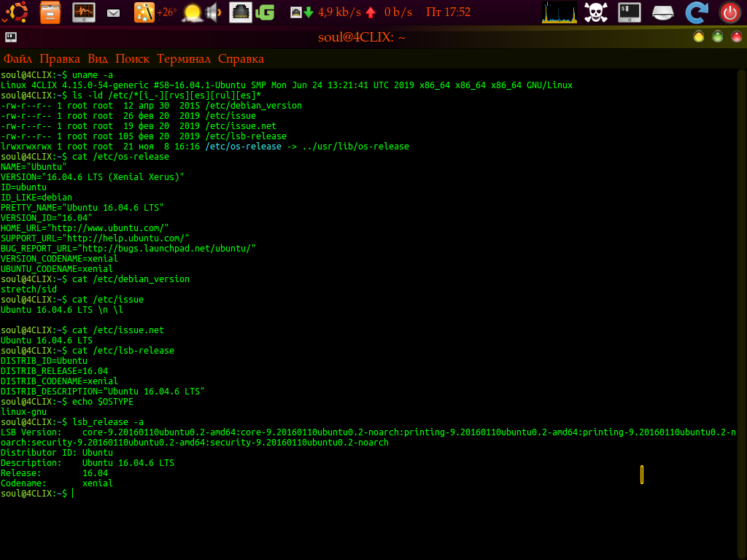Click the green maximize window button
The image size is (747, 560).
(718, 36)
